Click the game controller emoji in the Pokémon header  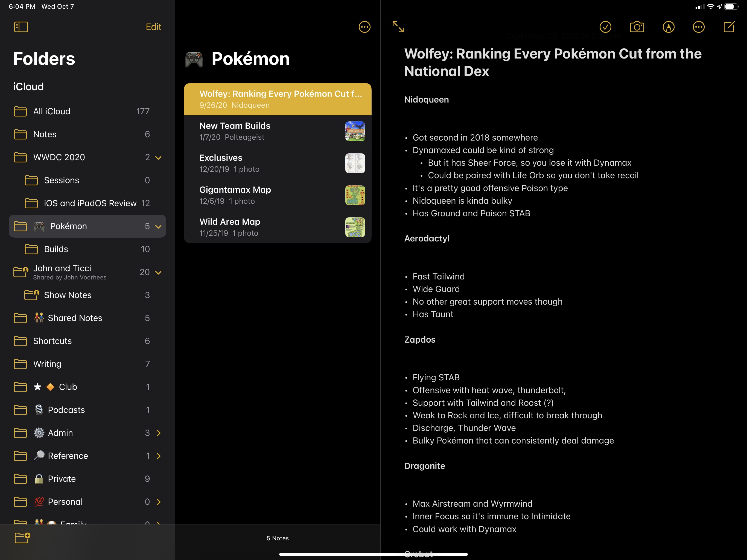click(194, 59)
